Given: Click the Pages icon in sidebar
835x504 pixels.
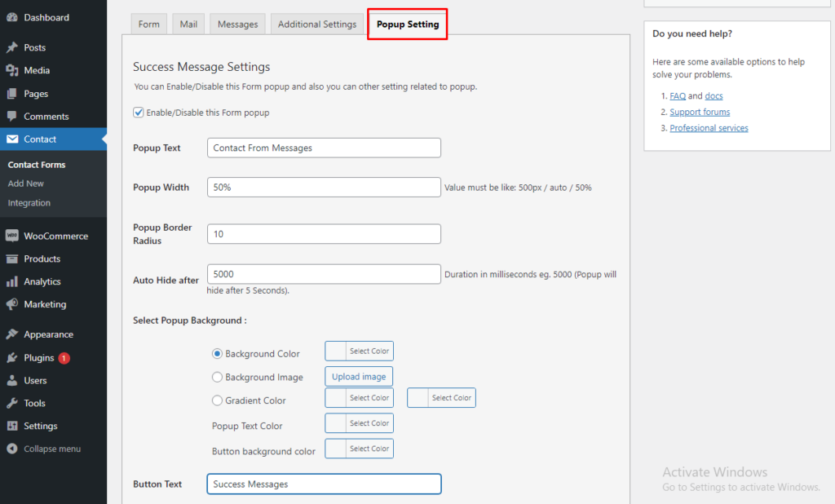Looking at the screenshot, I should 11,94.
